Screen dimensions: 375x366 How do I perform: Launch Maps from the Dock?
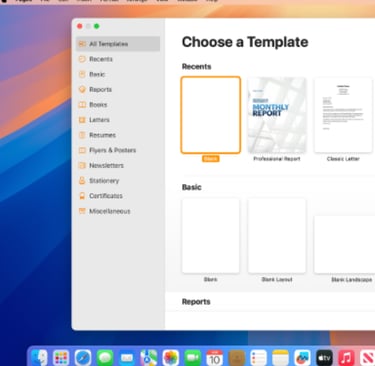coord(149,358)
